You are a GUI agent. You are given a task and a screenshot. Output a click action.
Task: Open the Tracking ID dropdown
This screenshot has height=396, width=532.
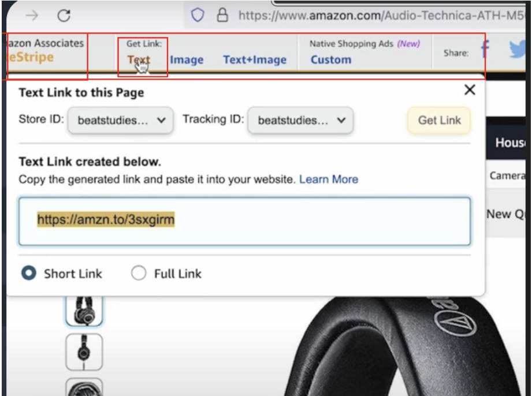tap(300, 120)
